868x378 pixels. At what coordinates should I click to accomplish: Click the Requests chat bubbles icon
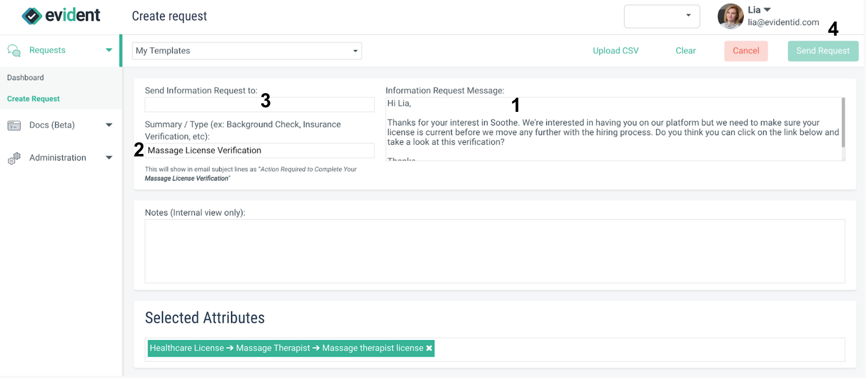point(14,51)
